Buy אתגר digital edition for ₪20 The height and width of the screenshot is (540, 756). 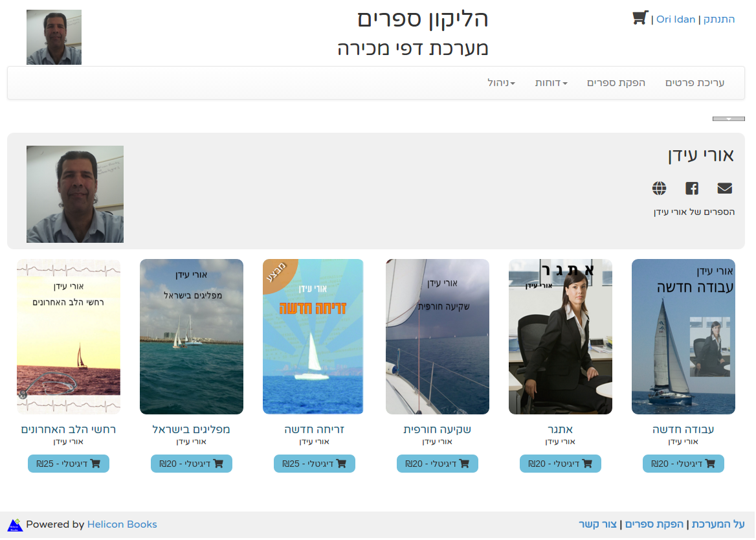pyautogui.click(x=561, y=464)
